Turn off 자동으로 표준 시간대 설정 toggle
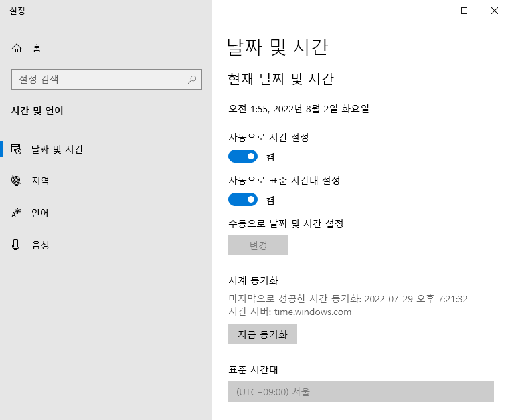 coord(243,199)
